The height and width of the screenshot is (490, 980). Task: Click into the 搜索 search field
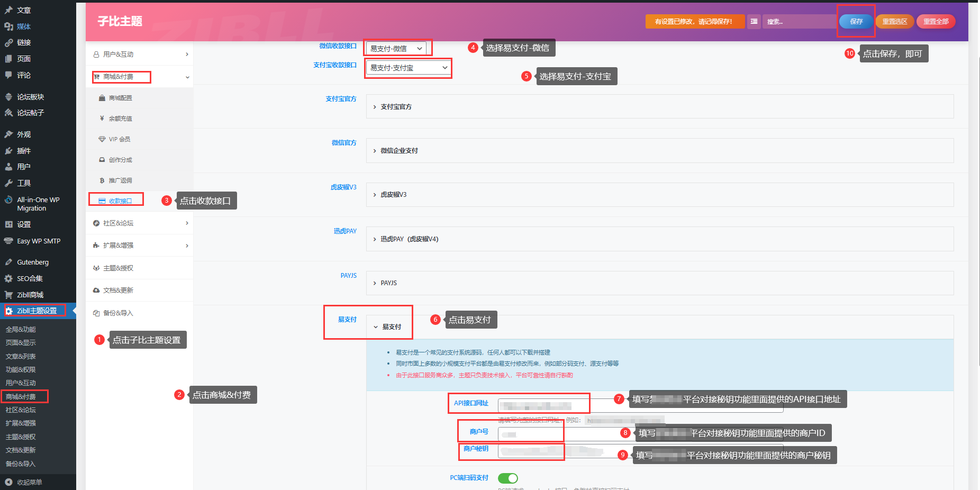(799, 22)
